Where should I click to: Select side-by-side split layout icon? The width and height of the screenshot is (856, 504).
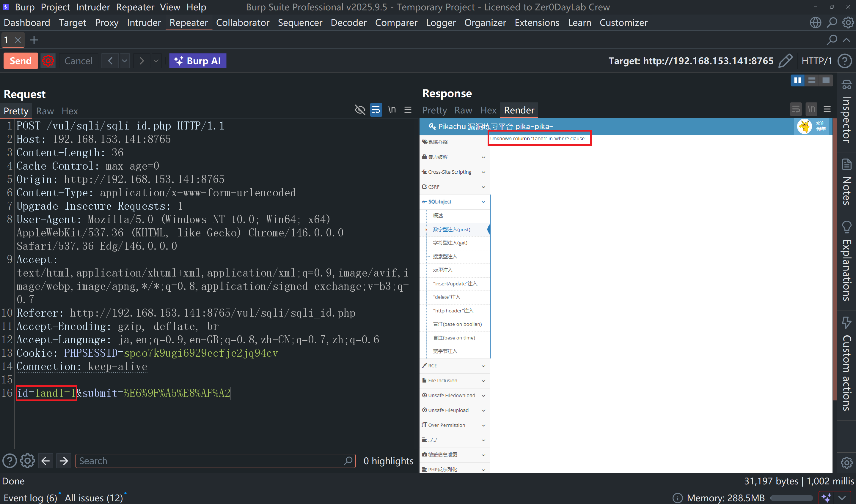tap(797, 80)
